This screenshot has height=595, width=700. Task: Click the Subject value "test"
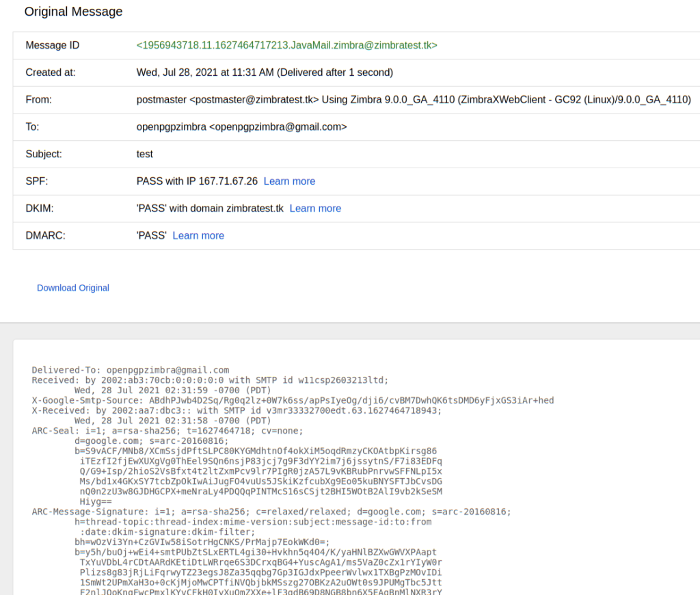coord(144,154)
